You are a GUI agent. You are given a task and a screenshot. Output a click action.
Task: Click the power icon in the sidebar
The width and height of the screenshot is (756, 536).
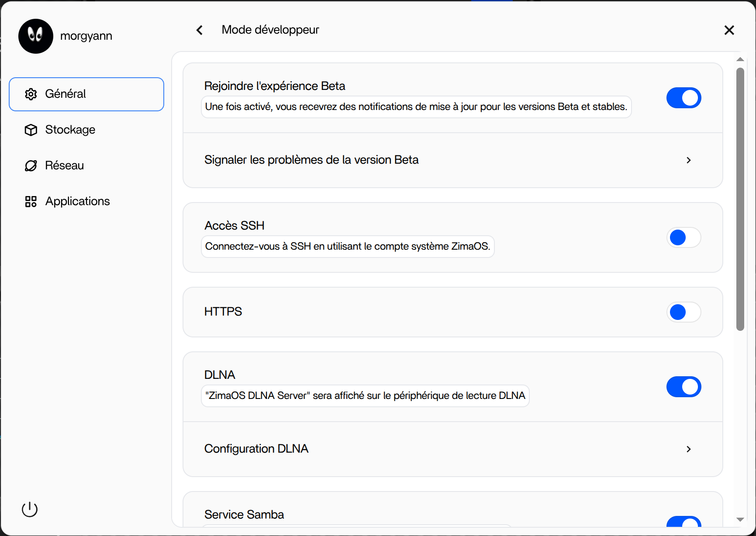click(x=30, y=509)
